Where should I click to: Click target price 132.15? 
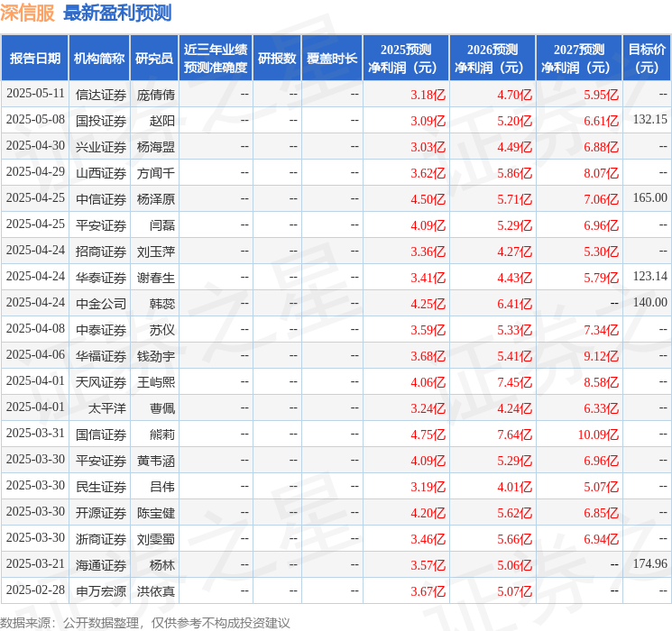click(650, 119)
